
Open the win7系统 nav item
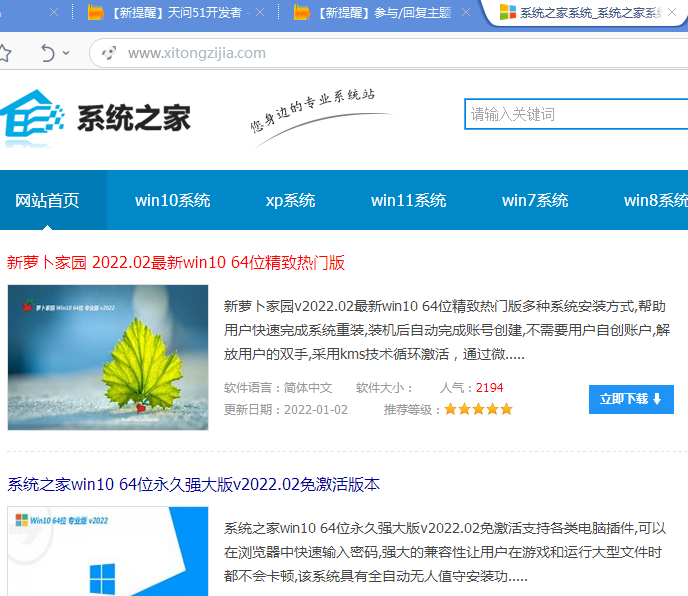[x=535, y=200]
